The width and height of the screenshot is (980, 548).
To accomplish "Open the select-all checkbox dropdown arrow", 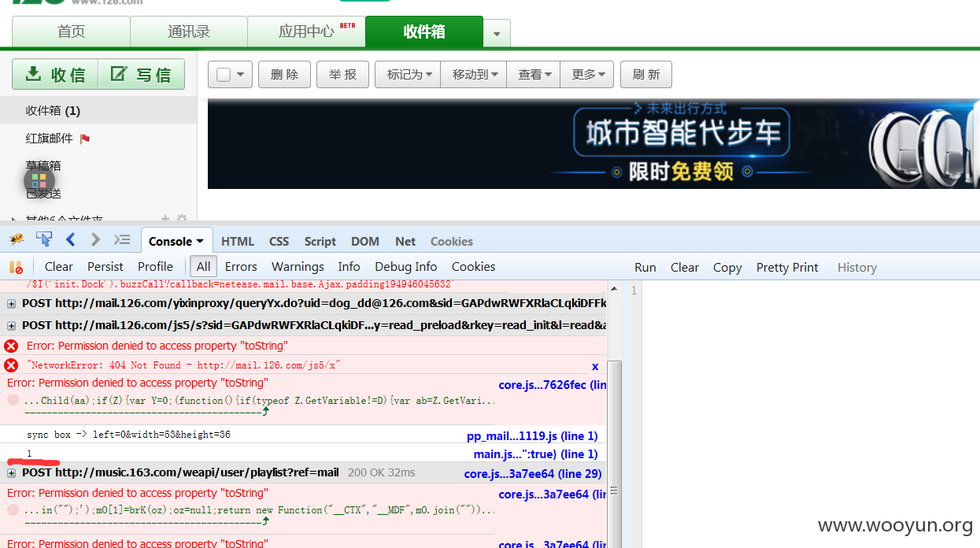I will click(240, 75).
